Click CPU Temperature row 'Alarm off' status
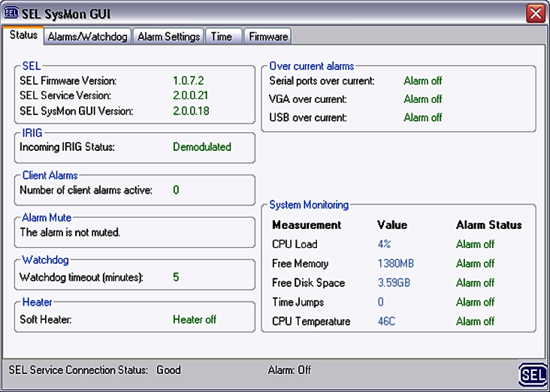 [476, 321]
